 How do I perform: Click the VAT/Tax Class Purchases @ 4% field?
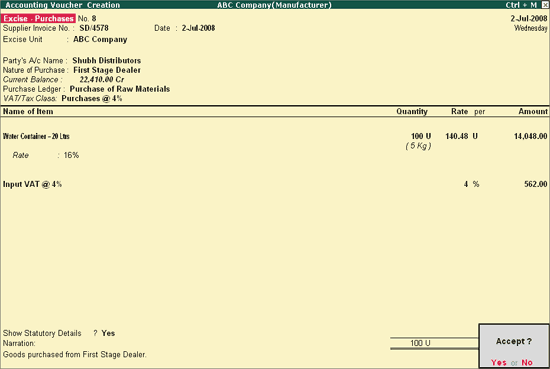click(92, 99)
